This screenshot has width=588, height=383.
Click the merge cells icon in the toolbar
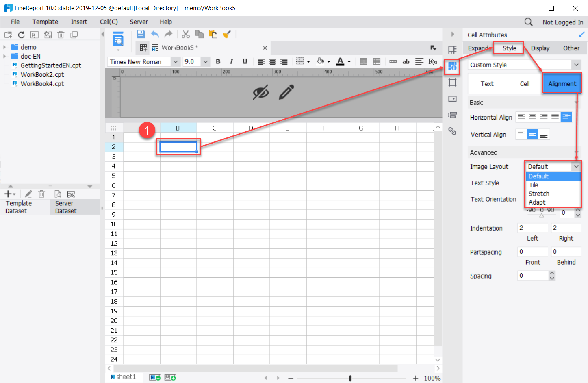363,61
